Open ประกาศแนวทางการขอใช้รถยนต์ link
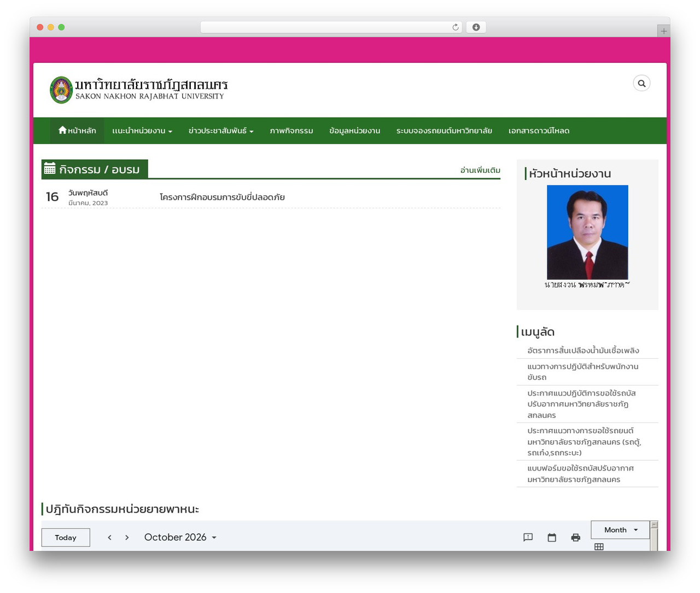 [x=584, y=441]
